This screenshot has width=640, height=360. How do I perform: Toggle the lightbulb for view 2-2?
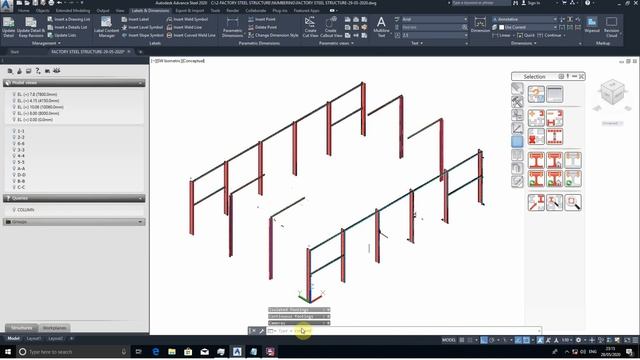click(14, 138)
